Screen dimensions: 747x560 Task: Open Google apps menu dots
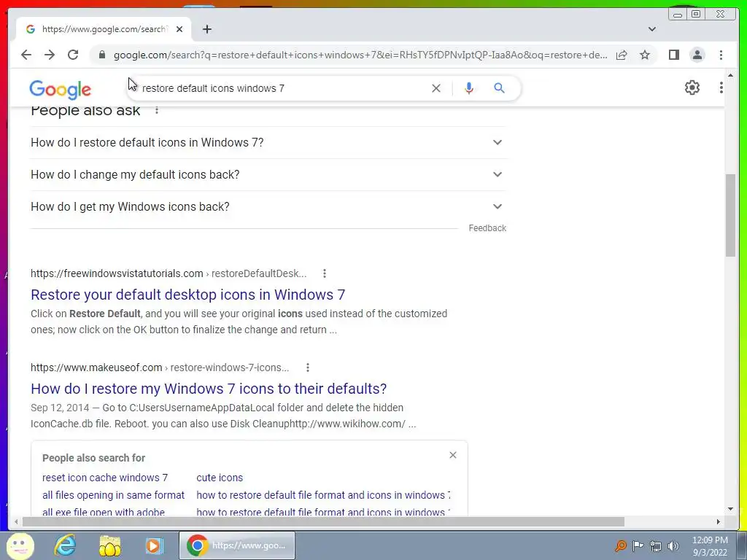click(721, 87)
